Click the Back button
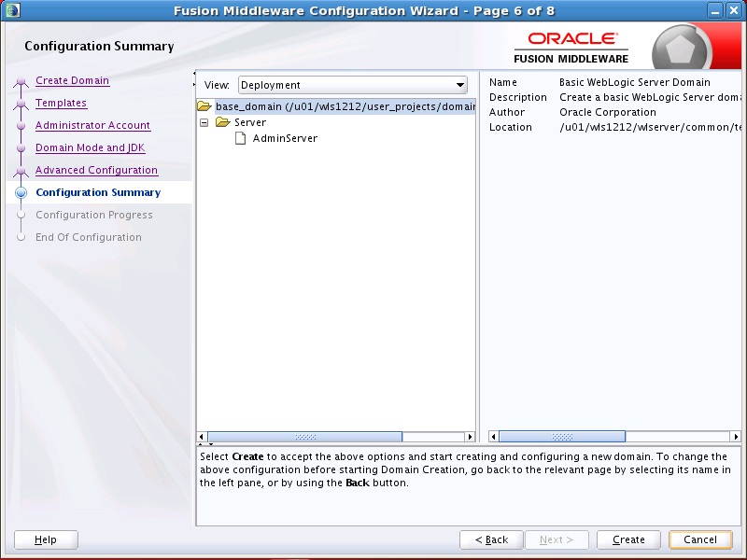 pyautogui.click(x=491, y=539)
